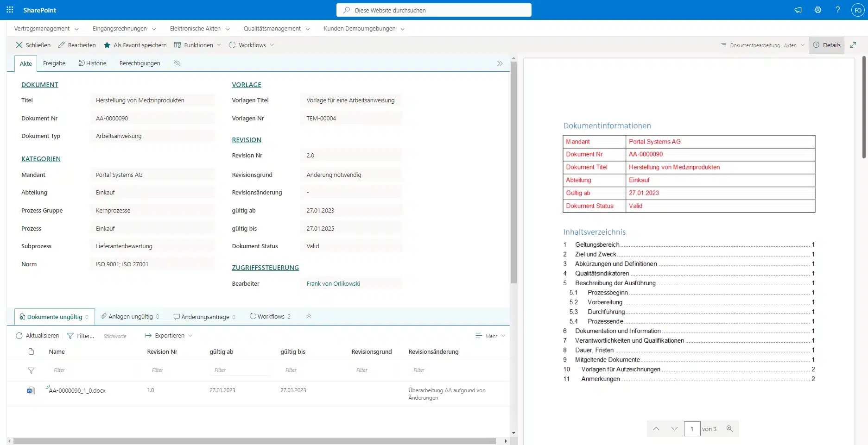The height and width of the screenshot is (445, 868).
Task: Click Schließen to close the document
Action: click(x=33, y=45)
